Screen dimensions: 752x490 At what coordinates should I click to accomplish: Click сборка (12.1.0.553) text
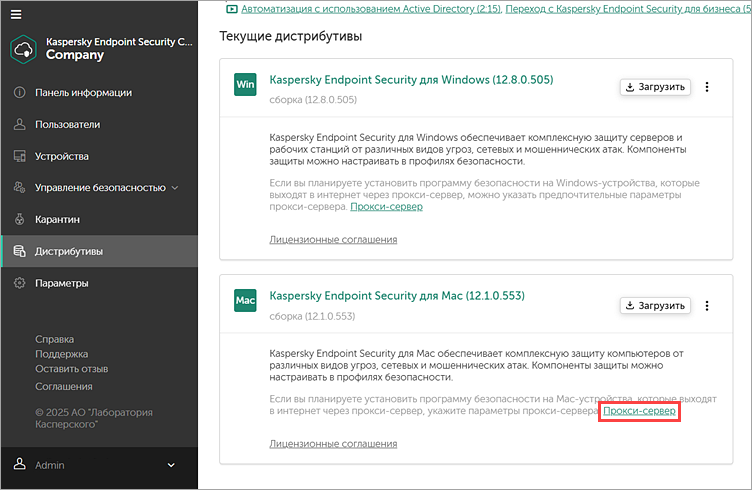pyautogui.click(x=312, y=316)
